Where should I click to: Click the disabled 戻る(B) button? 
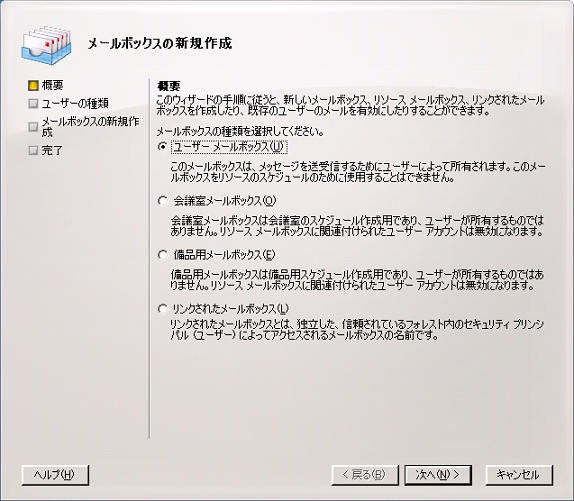(x=365, y=475)
